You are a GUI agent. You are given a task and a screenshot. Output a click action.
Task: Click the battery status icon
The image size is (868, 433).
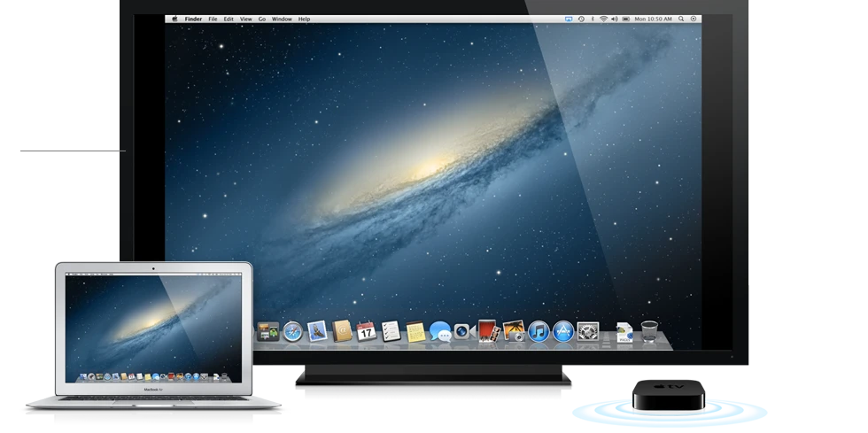(626, 19)
